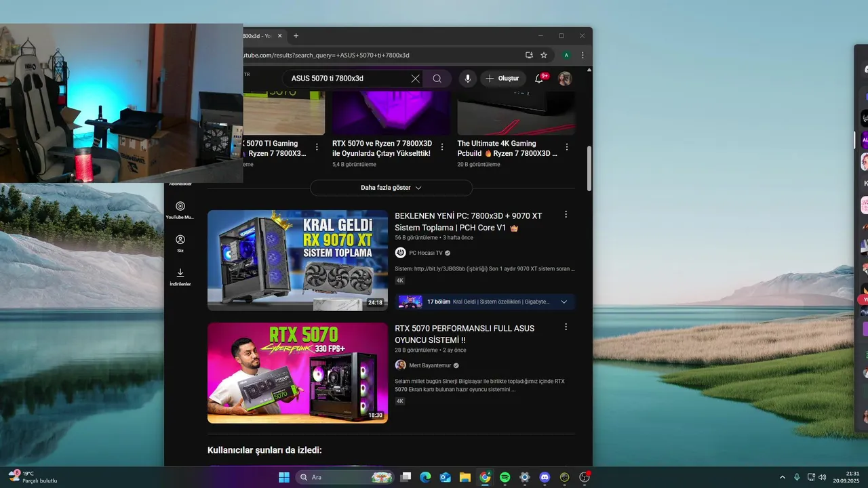The width and height of the screenshot is (868, 488).
Task: Open YouTube Music in sidebar
Action: pos(180,210)
